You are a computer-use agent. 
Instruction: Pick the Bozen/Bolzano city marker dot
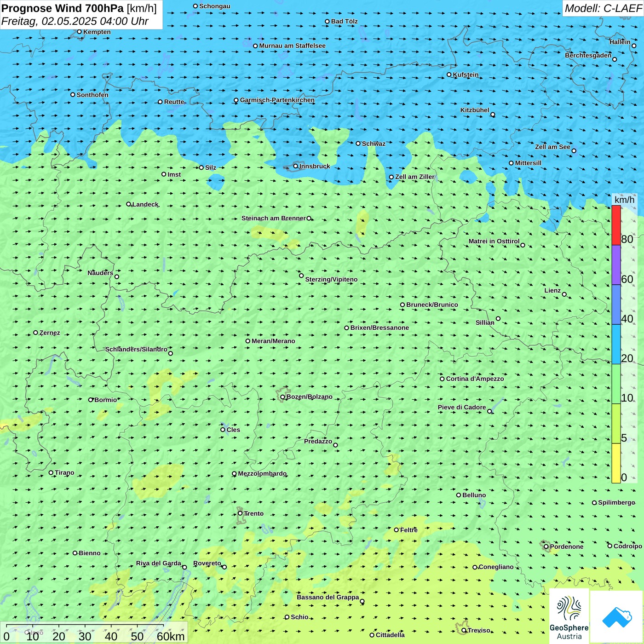coord(283,397)
